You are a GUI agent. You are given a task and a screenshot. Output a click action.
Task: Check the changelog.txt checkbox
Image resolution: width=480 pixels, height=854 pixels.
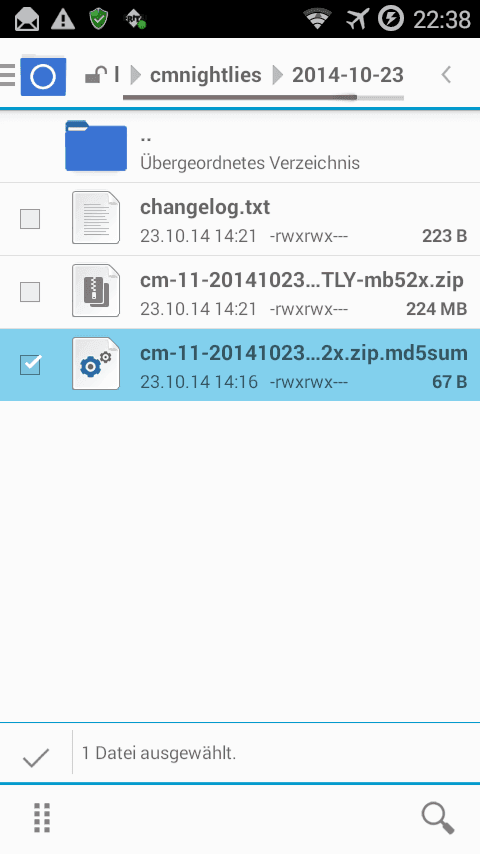click(30, 219)
